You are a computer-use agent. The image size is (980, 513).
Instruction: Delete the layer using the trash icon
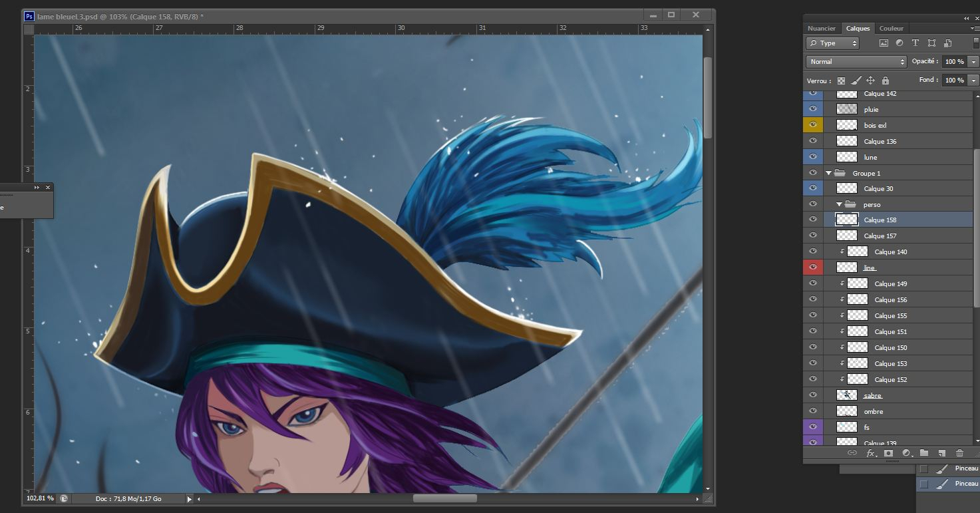tap(959, 453)
